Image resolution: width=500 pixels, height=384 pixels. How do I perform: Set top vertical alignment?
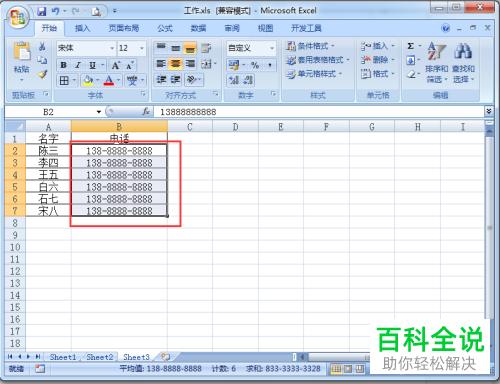(161, 48)
